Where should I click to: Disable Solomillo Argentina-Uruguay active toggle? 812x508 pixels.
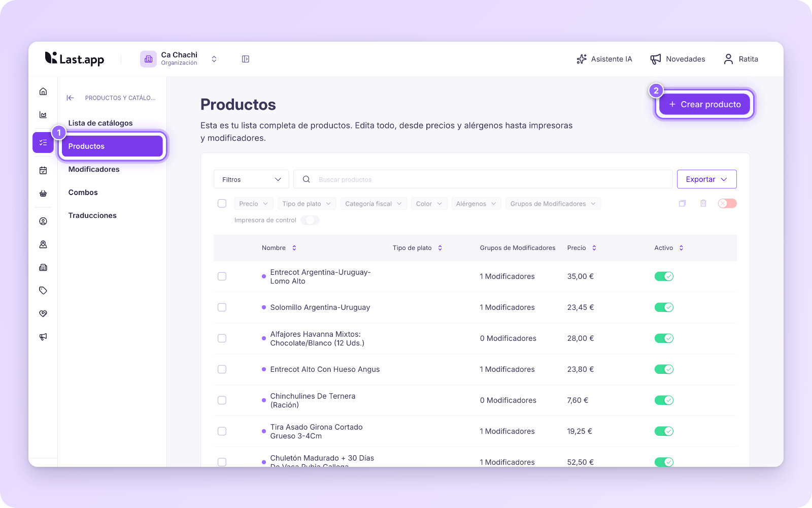664,307
